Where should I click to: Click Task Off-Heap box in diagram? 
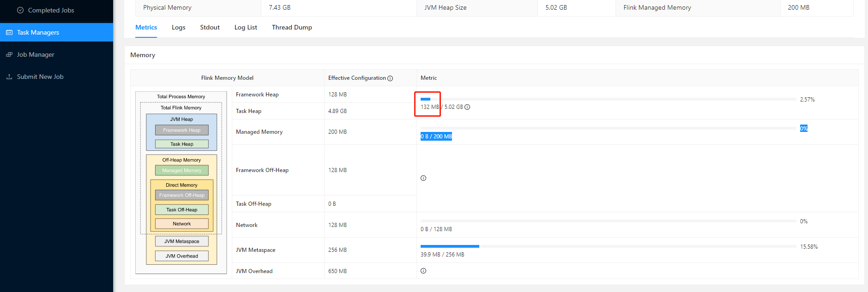(x=182, y=209)
